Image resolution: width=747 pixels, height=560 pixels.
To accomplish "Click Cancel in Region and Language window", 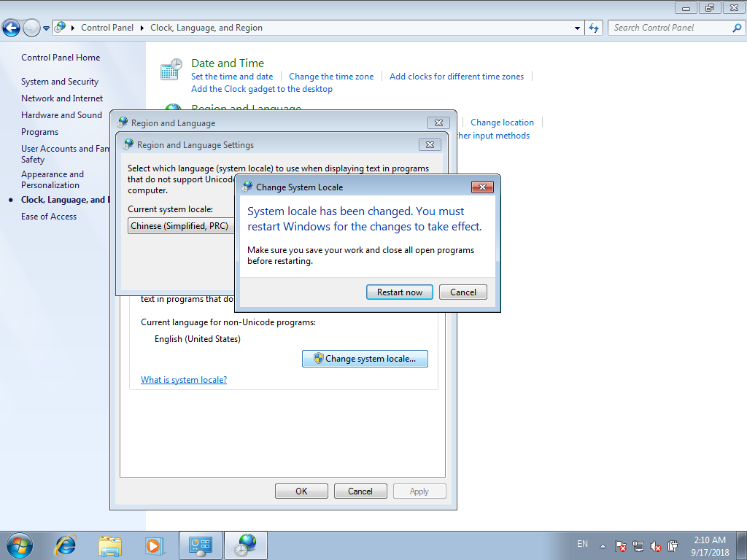I will pos(360,491).
